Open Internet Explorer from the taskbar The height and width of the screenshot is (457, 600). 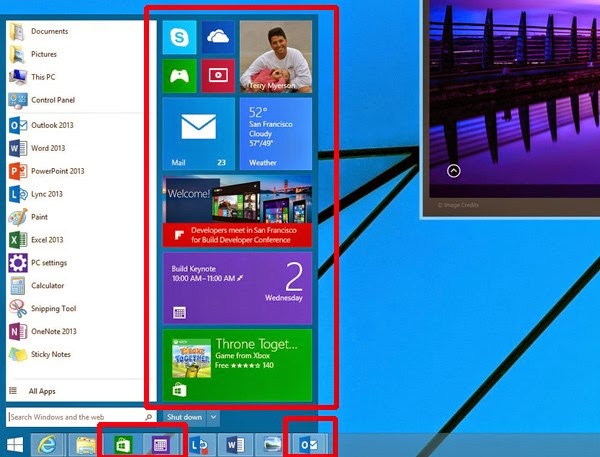click(x=47, y=445)
